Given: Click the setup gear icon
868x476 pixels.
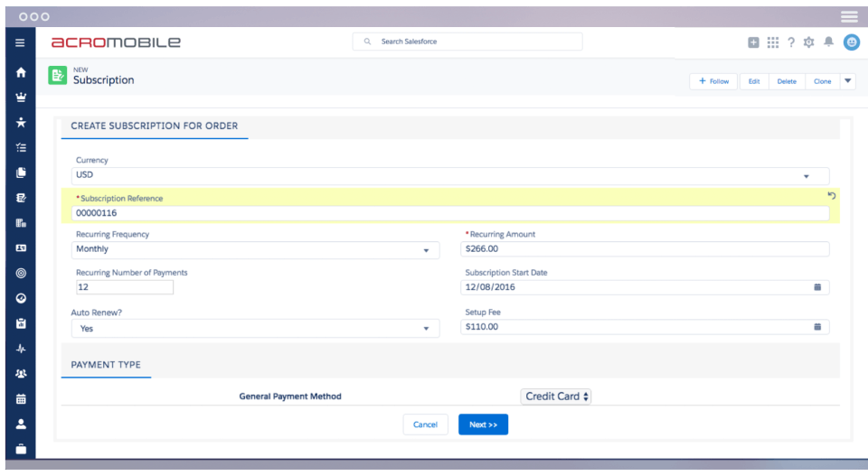Looking at the screenshot, I should pos(808,42).
